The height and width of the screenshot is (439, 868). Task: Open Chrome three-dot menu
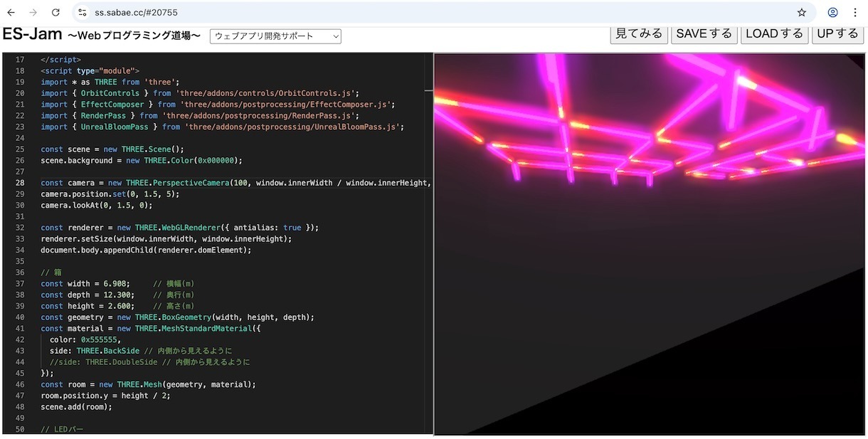click(x=854, y=12)
